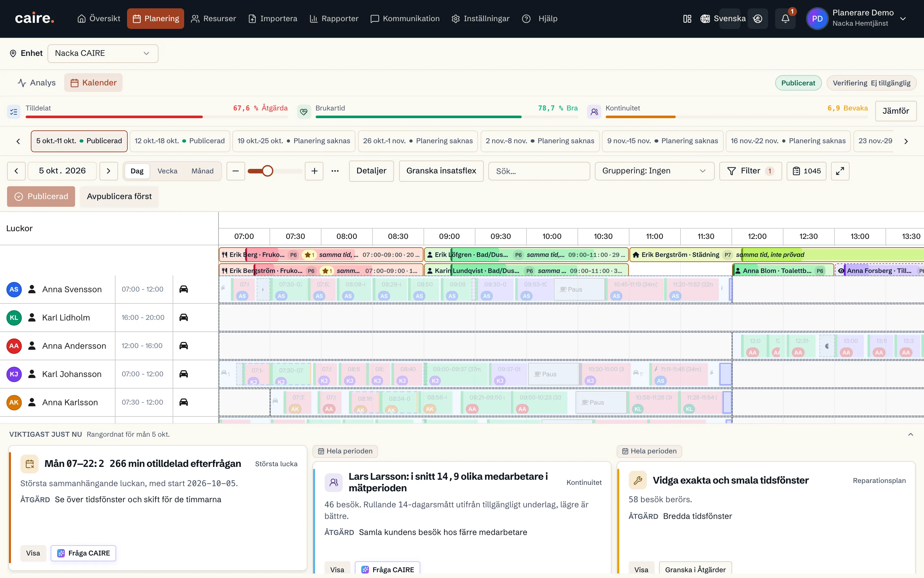
Task: Click Avpublicera först button
Action: tap(119, 197)
